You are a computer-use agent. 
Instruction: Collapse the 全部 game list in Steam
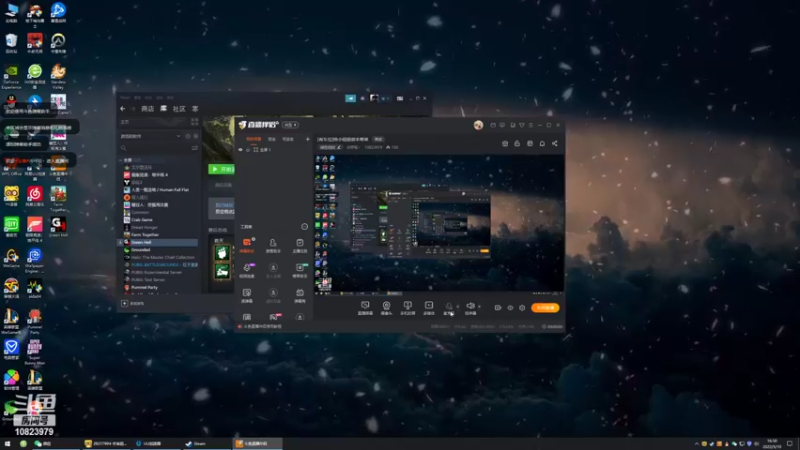pyautogui.click(x=121, y=160)
